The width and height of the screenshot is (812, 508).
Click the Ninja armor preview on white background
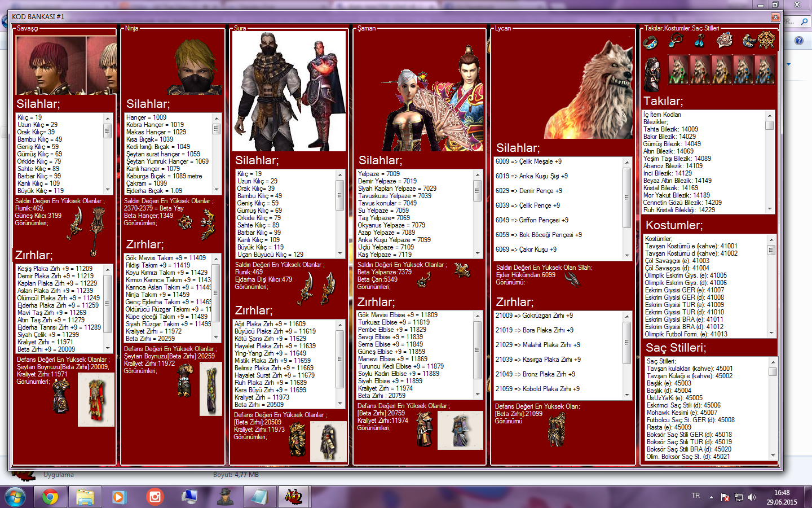pyautogui.click(x=211, y=389)
